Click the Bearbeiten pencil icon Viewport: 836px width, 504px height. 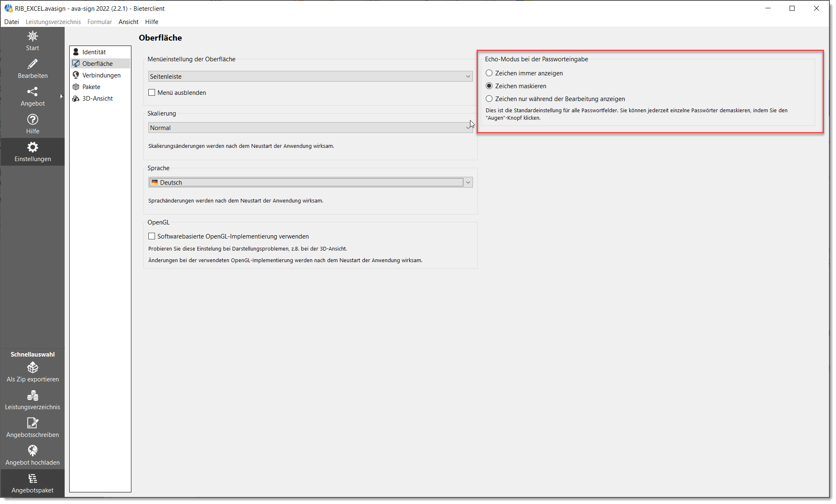point(32,64)
